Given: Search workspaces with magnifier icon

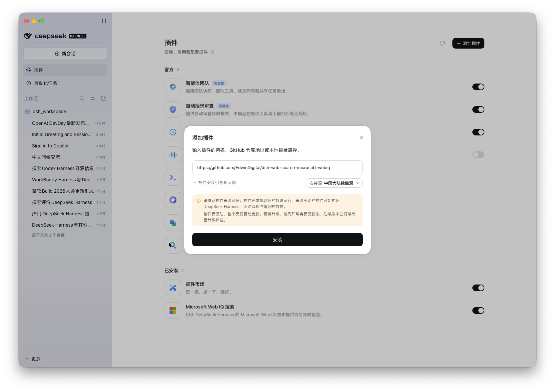Looking at the screenshot, I should coord(82,98).
